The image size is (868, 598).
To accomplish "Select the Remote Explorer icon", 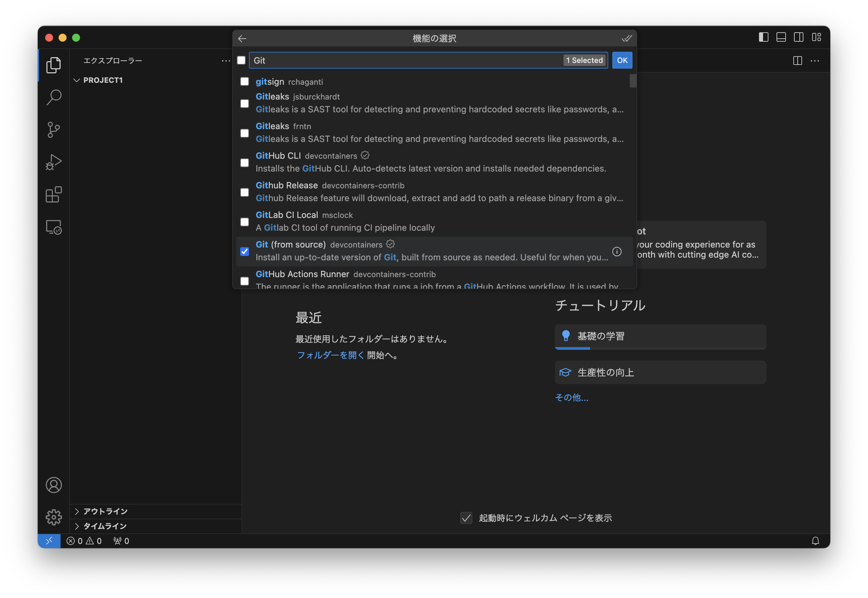I will pyautogui.click(x=53, y=227).
